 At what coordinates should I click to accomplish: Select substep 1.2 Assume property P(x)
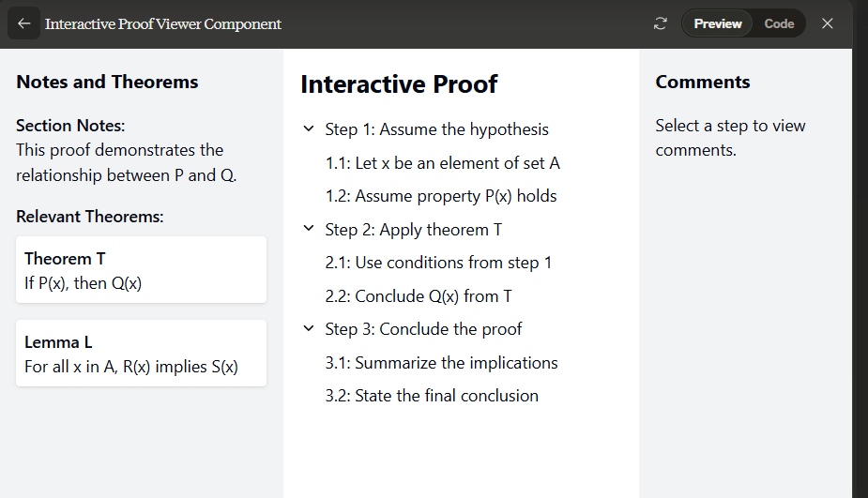pos(441,196)
